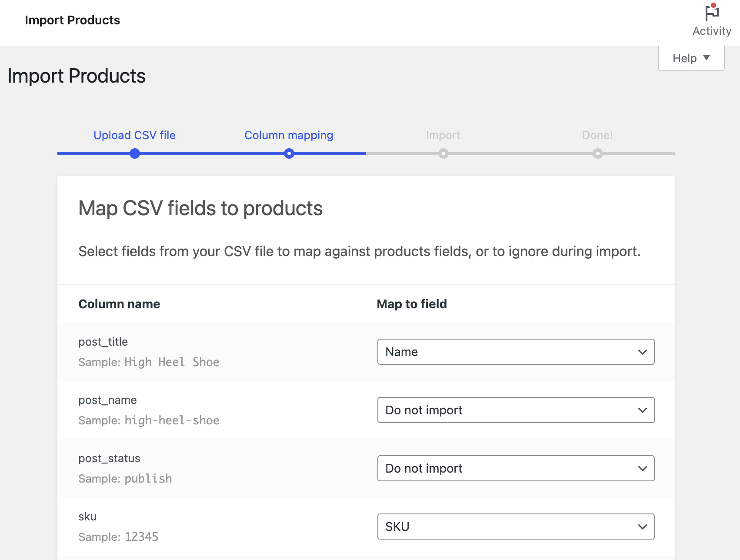Click the Import progress dot
Image resolution: width=740 pixels, height=560 pixels.
coord(443,153)
